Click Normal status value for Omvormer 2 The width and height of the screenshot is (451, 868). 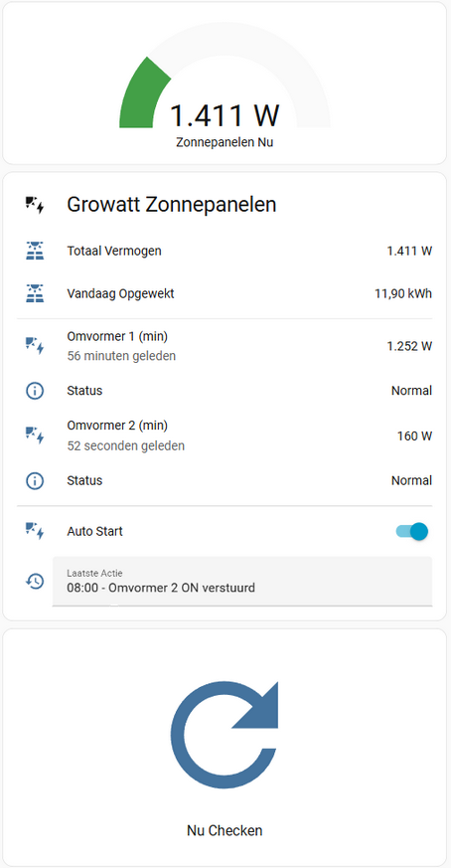pos(411,480)
